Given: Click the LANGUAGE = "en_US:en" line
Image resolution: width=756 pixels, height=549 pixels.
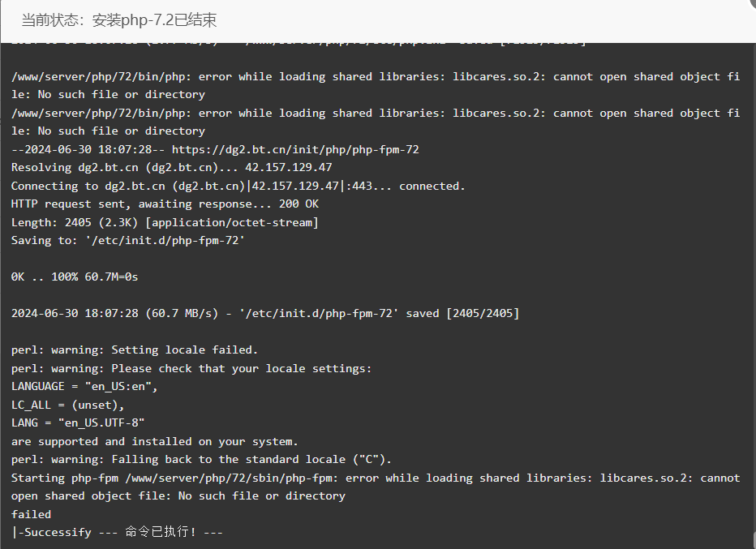Looking at the screenshot, I should pos(84,387).
